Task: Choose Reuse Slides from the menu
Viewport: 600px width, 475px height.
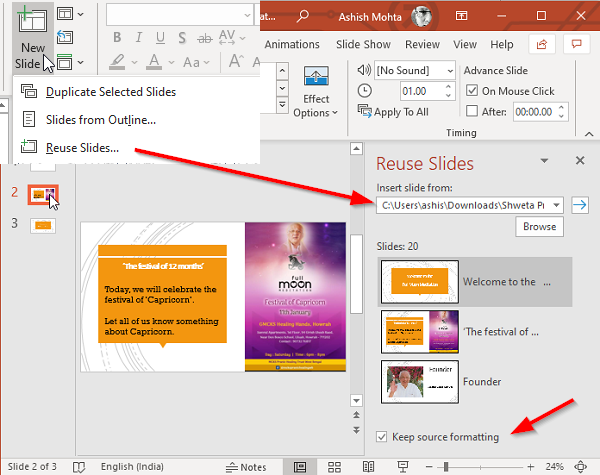Action: coord(82,148)
